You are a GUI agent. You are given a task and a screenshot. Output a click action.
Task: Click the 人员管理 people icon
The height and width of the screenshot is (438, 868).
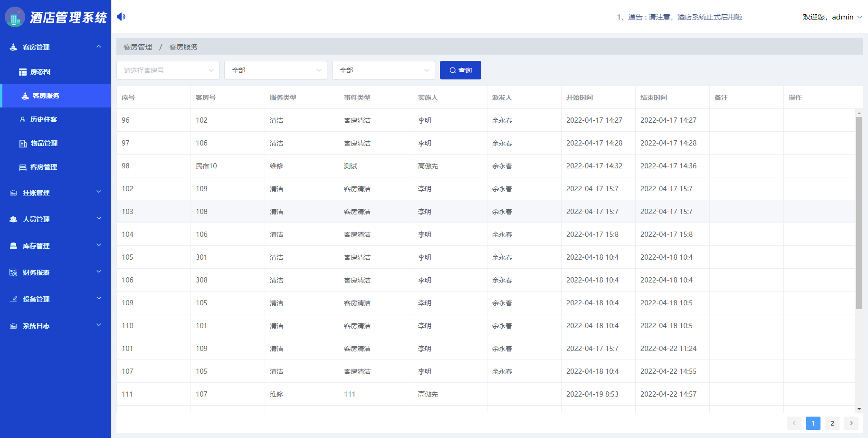(13, 219)
